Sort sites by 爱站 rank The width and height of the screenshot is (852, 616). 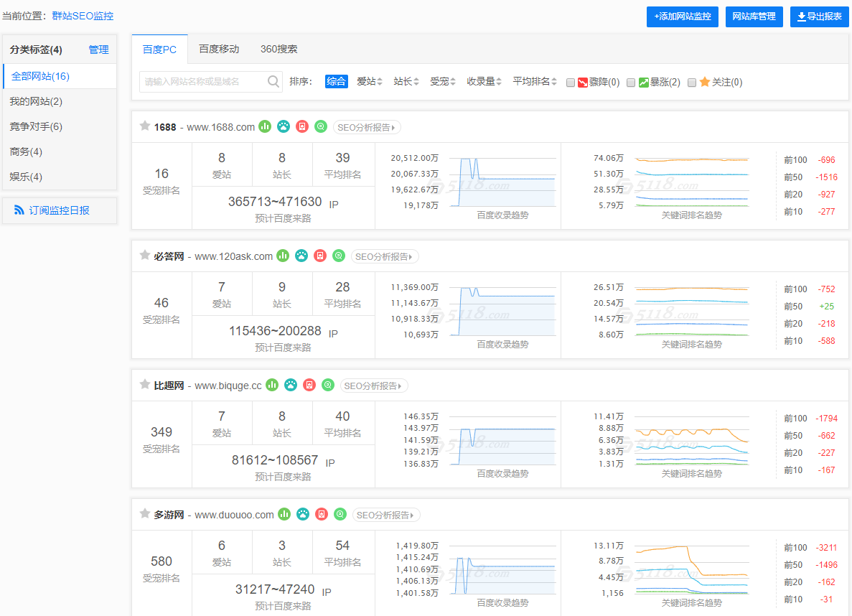370,82
